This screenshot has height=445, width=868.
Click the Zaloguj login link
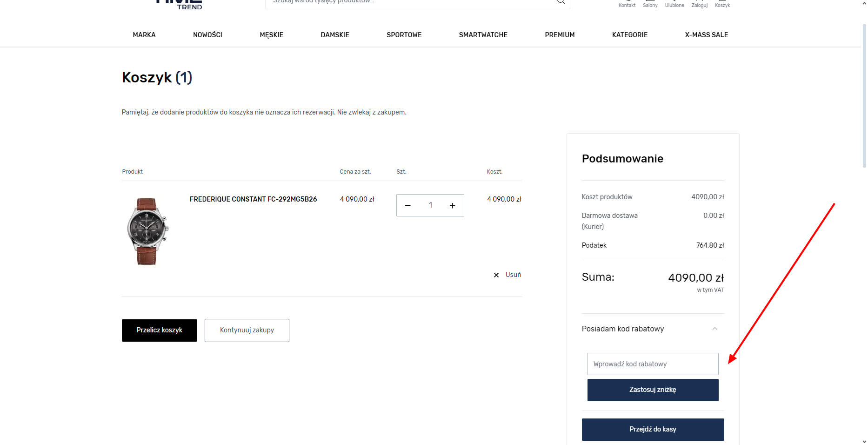click(700, 4)
